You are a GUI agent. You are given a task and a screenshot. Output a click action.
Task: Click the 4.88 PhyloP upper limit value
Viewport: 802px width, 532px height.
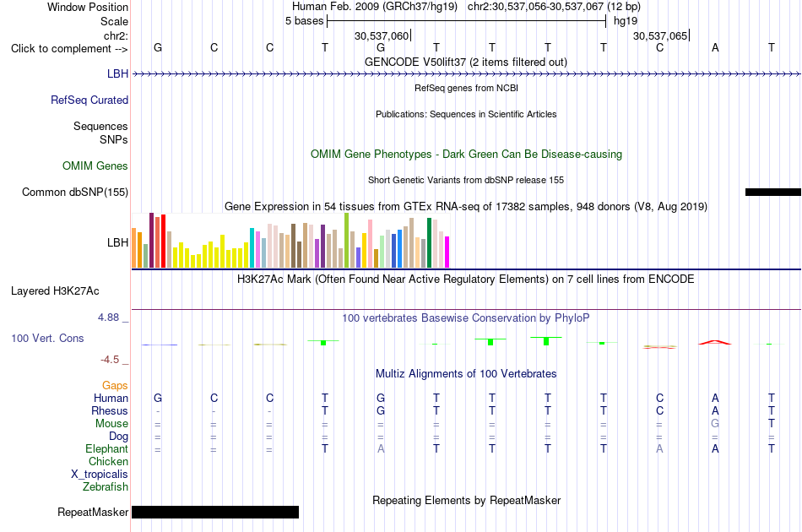(x=109, y=318)
